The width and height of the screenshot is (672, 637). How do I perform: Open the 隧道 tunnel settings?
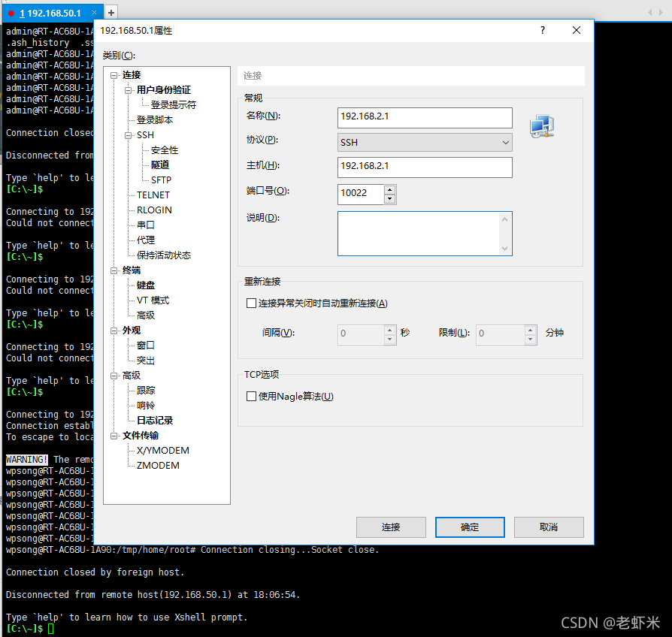pyautogui.click(x=160, y=165)
